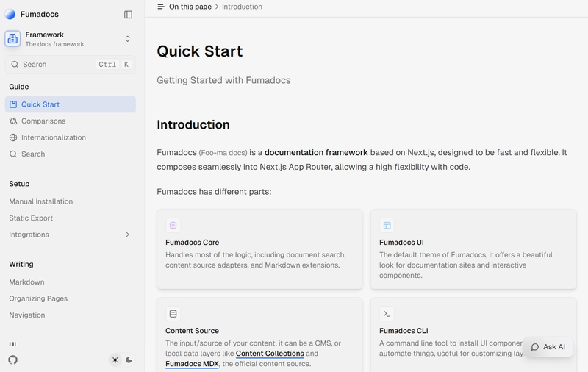Click the Fumadocs CLI terminal icon
This screenshot has height=372, width=588.
tap(387, 314)
